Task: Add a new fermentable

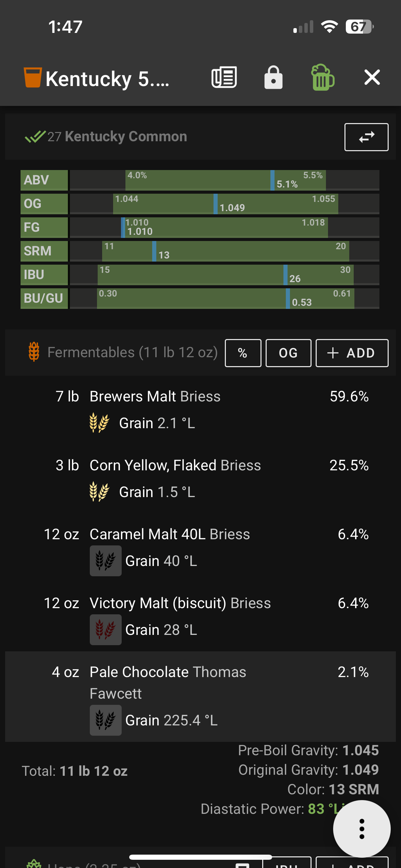Action: tap(352, 353)
